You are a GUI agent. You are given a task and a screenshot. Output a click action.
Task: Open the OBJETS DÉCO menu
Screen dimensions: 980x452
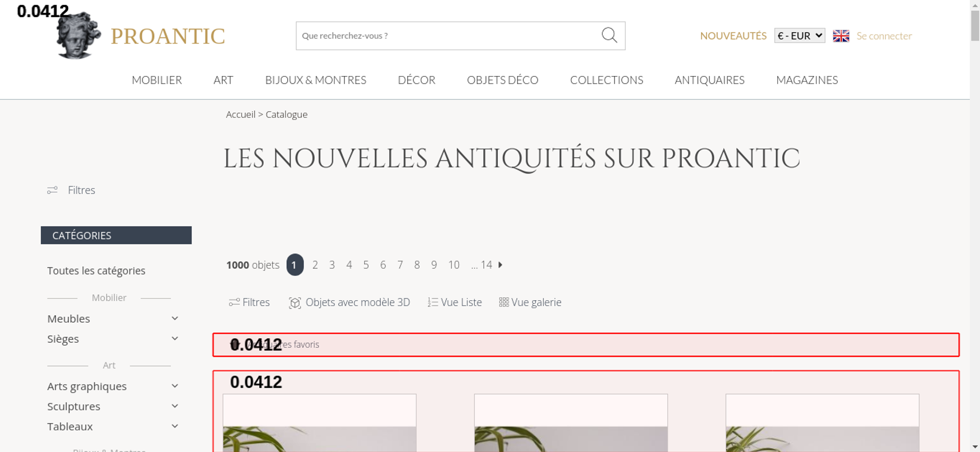click(x=503, y=80)
